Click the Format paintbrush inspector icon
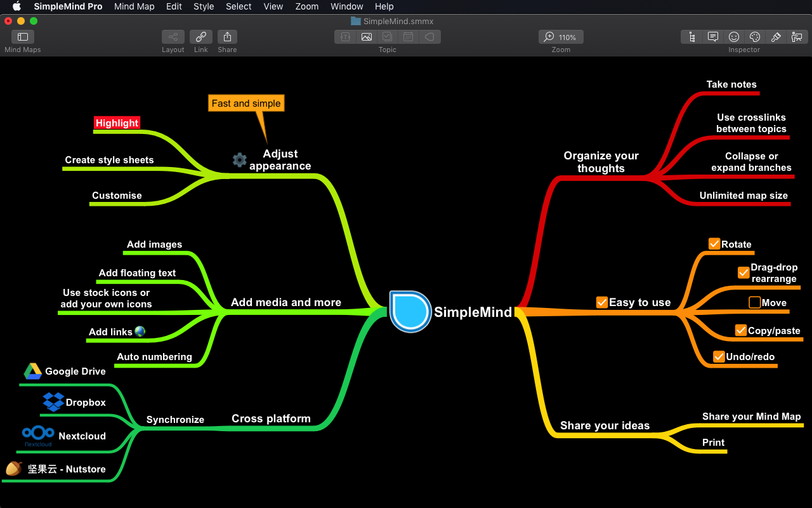 click(x=776, y=36)
